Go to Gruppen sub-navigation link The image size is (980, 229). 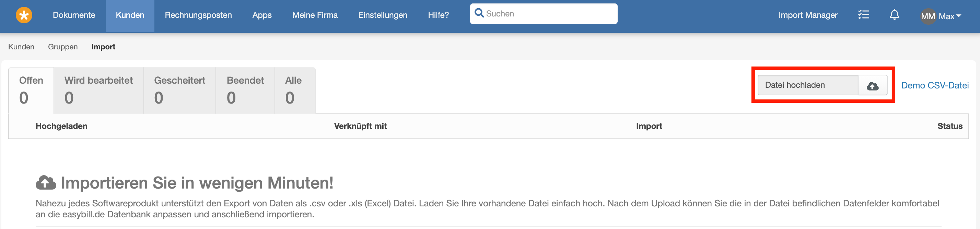[x=63, y=47]
